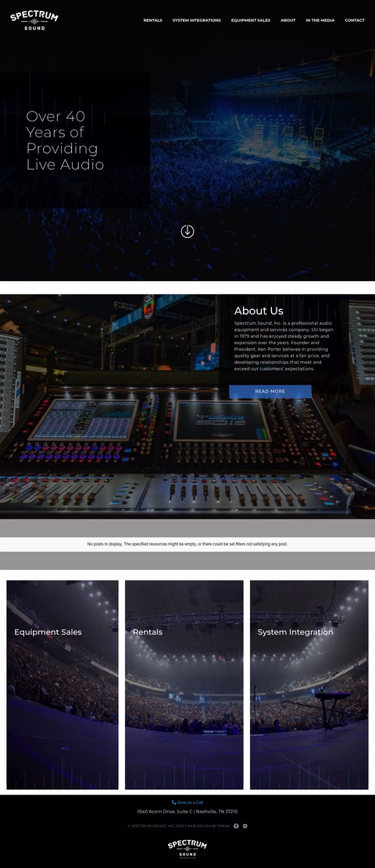
Task: Open the Facebook icon in the footer
Action: point(236,826)
